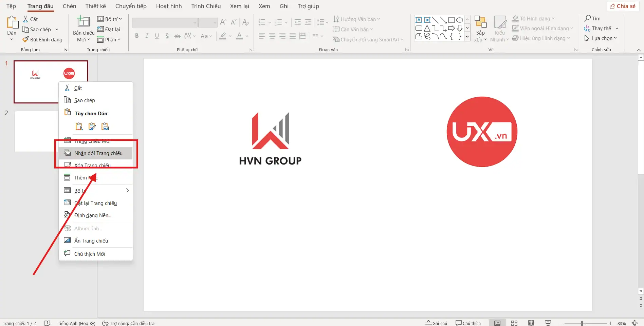This screenshot has width=644, height=326.
Task: Toggle Ghi chú notes pane
Action: (x=436, y=323)
